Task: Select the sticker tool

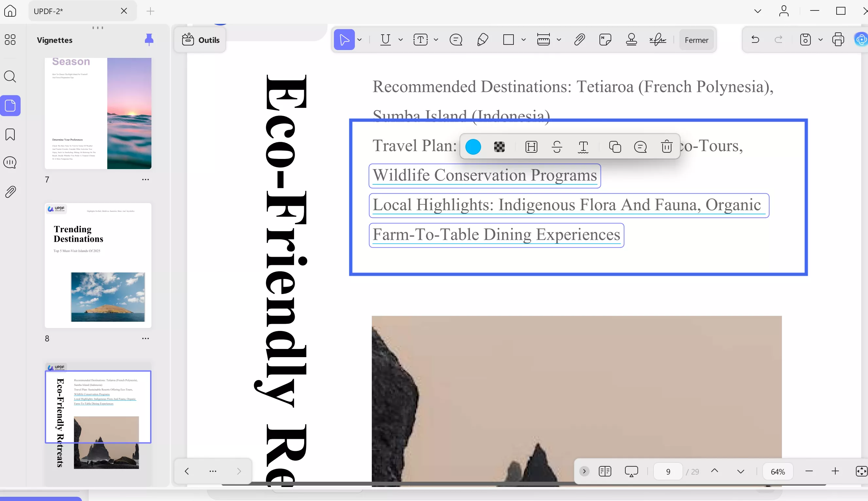Action: [605, 40]
